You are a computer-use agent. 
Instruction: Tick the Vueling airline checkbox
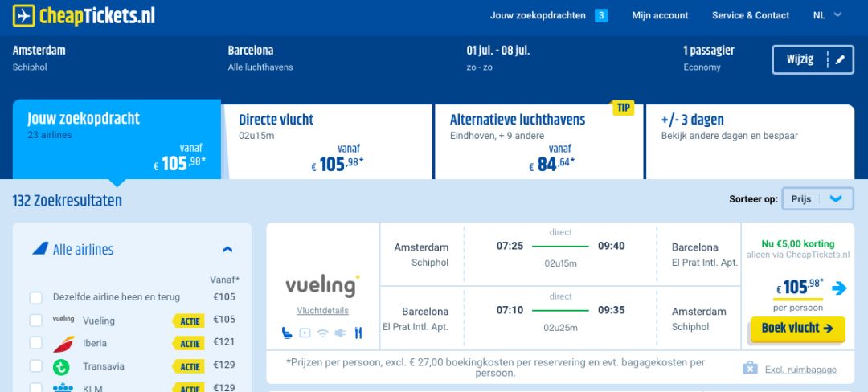coord(36,321)
